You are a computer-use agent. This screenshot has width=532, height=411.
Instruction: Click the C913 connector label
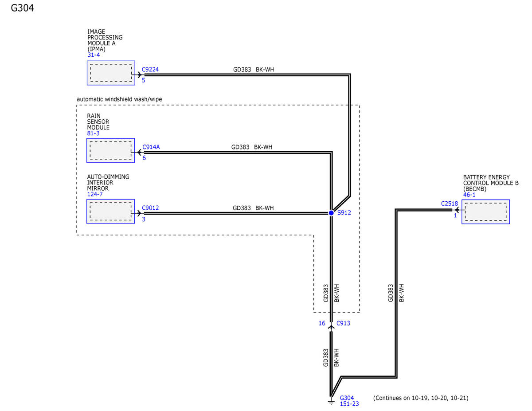343,323
